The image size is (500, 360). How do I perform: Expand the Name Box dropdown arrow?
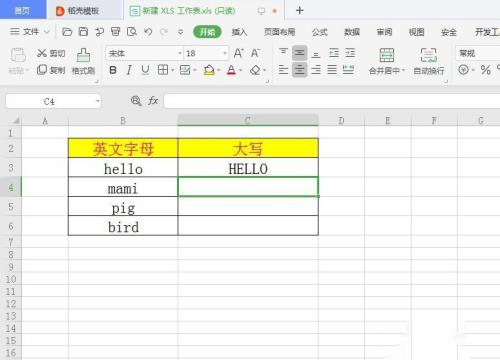(x=98, y=101)
